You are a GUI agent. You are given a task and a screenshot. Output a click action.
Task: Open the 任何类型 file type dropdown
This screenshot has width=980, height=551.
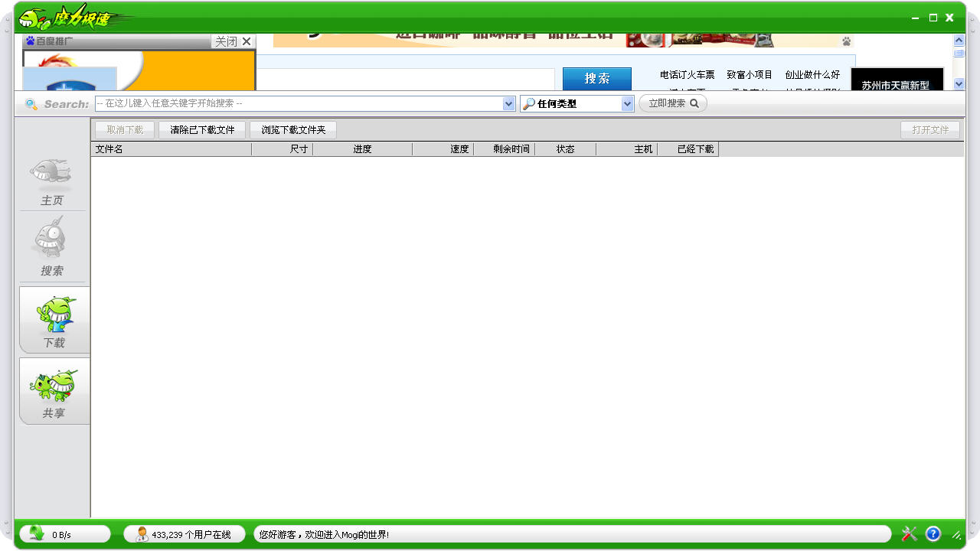tap(628, 104)
